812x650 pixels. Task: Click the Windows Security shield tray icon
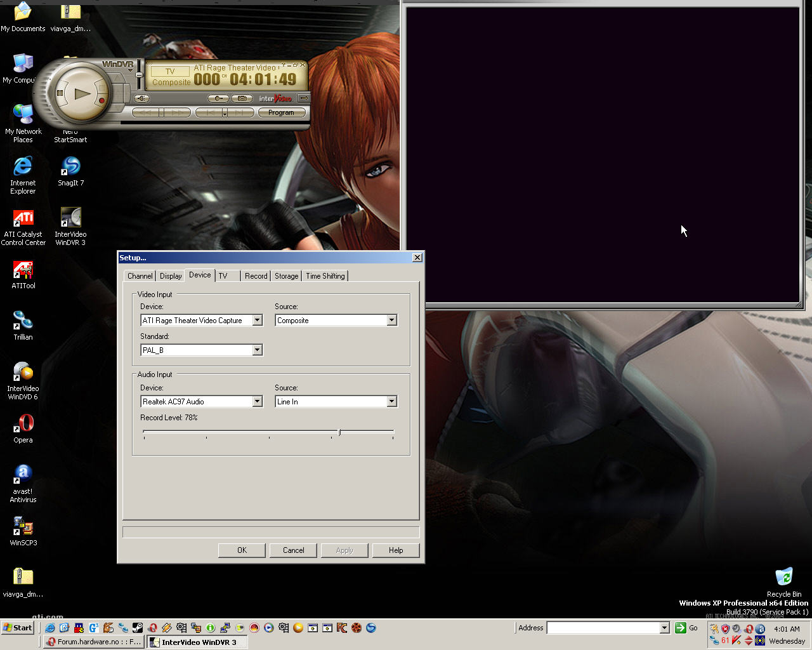pyautogui.click(x=725, y=629)
